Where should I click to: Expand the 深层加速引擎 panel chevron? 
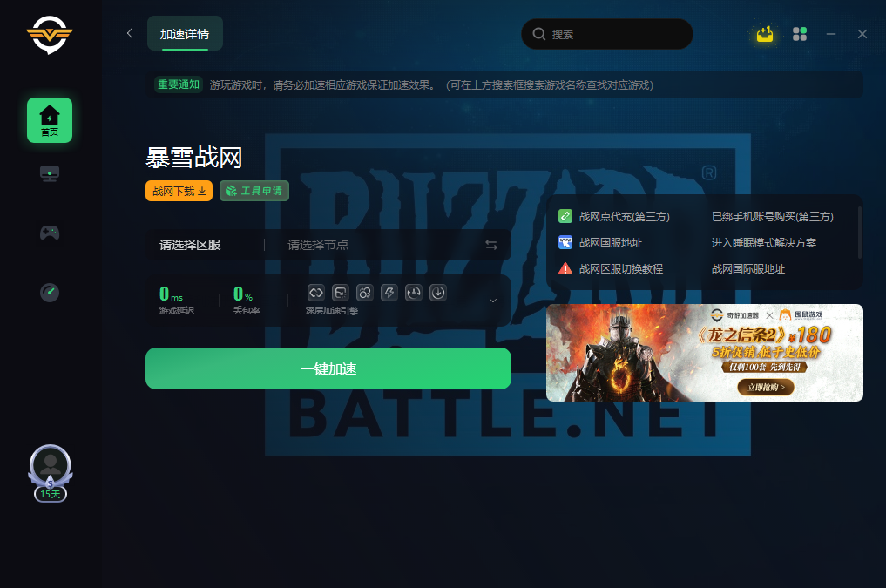coord(493,301)
